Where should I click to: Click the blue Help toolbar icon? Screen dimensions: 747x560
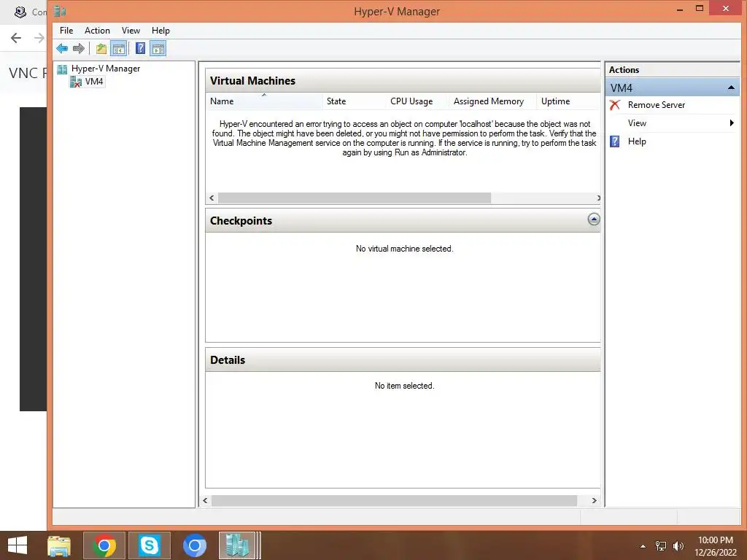point(141,49)
